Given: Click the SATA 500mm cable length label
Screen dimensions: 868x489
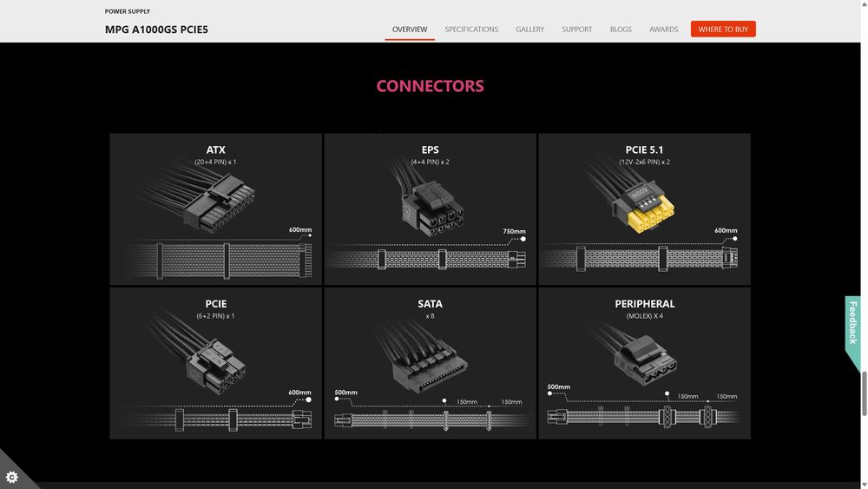Looking at the screenshot, I should [x=345, y=392].
